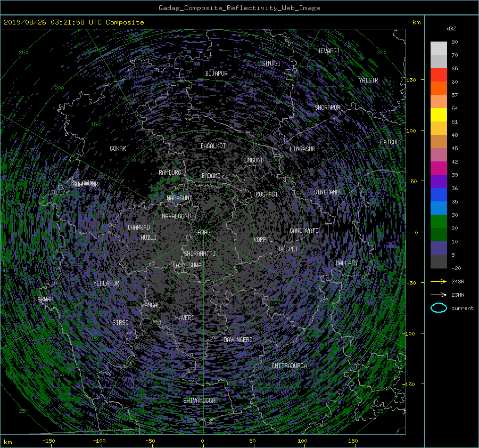Click the KUSTAGI city label

coord(267,194)
